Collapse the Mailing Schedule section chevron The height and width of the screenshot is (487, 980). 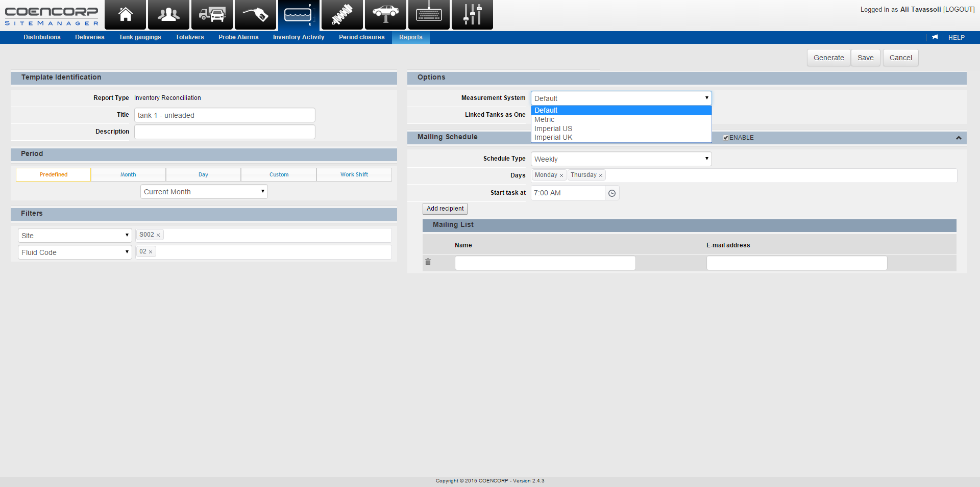pyautogui.click(x=958, y=138)
